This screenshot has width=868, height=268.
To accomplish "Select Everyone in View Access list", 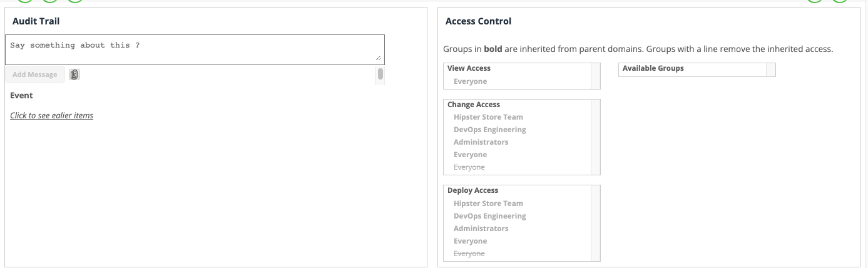I will click(x=470, y=81).
